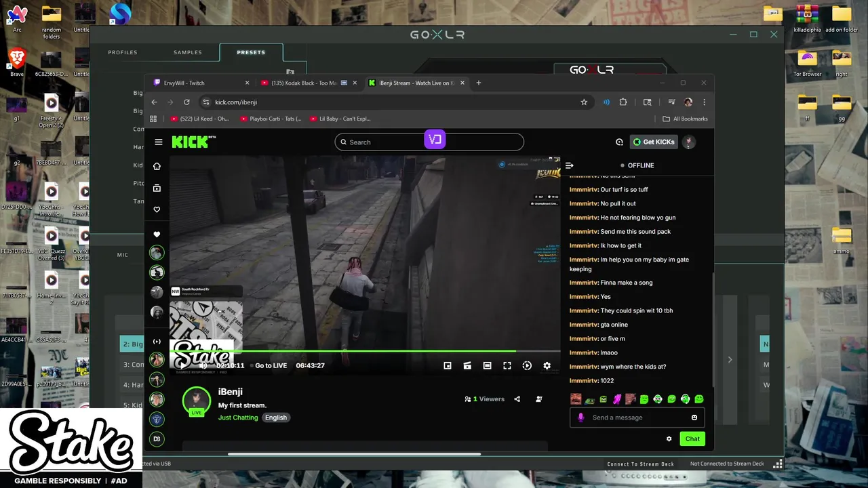Open Kick sidebar hamburger menu

tap(159, 142)
